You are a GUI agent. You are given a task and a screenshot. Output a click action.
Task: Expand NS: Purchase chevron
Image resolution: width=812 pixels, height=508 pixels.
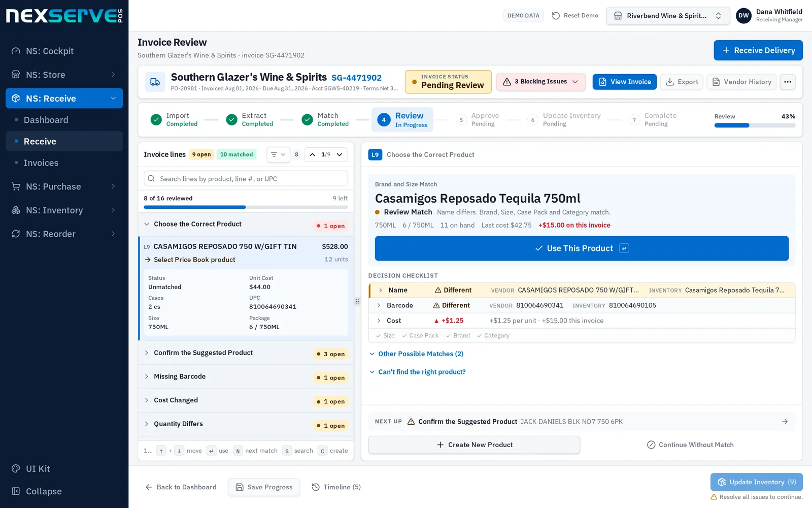113,186
